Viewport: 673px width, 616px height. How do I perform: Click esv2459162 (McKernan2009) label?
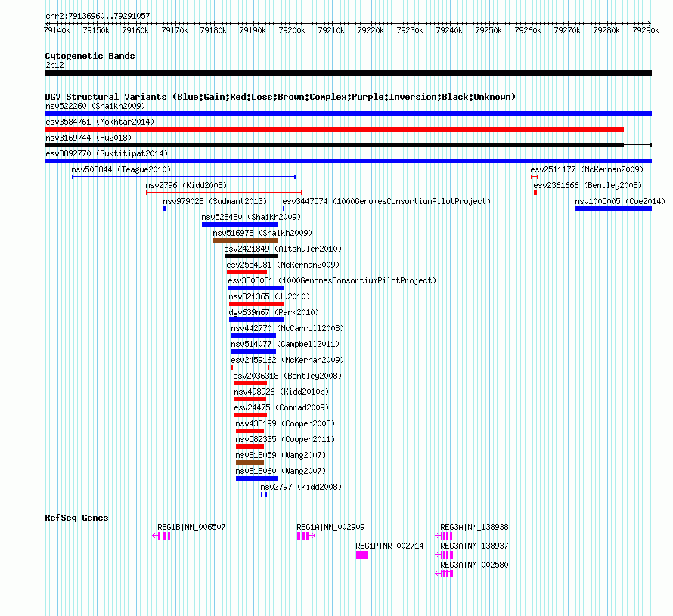pos(287,360)
